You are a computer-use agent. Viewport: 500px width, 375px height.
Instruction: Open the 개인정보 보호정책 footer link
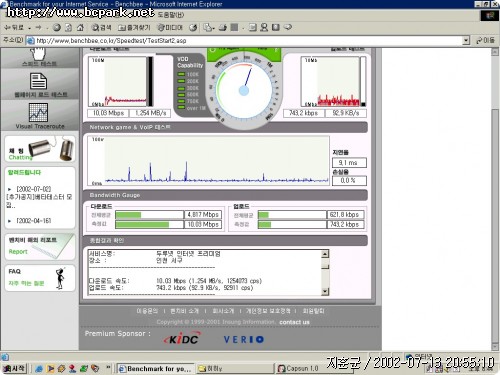(268, 311)
